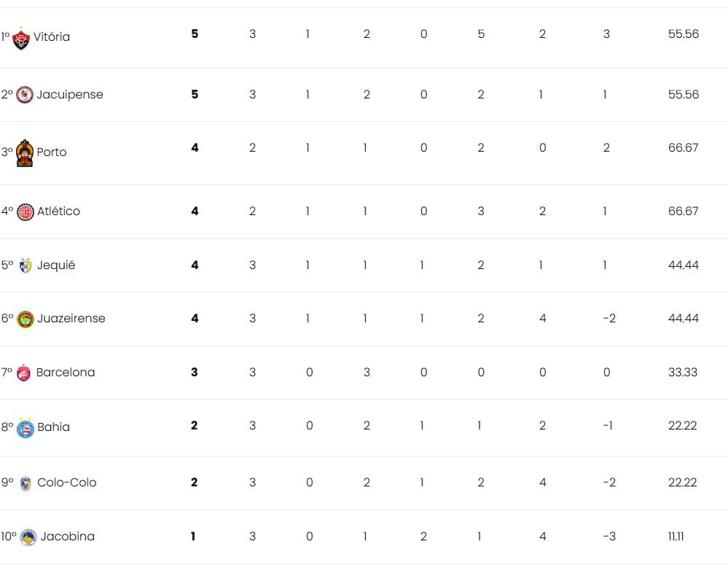Click the Barcelona club crest icon
The image size is (728, 571).
click(x=23, y=373)
